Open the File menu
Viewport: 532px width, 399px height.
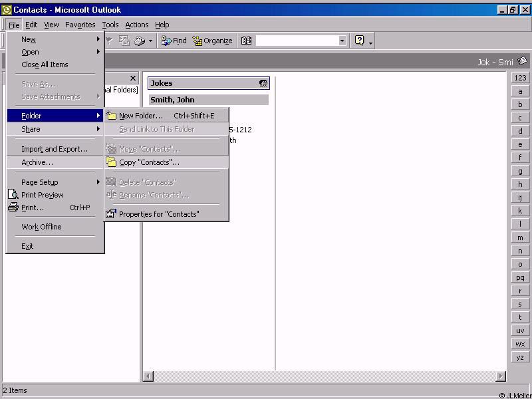14,25
